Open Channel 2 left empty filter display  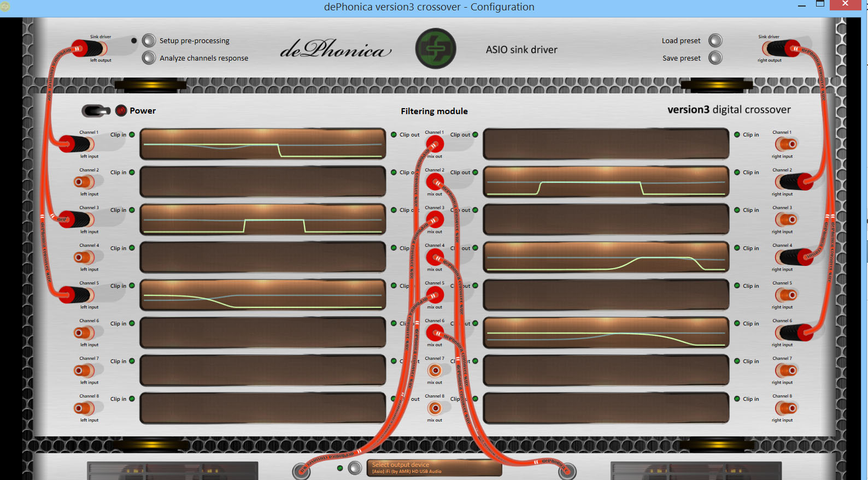(263, 182)
